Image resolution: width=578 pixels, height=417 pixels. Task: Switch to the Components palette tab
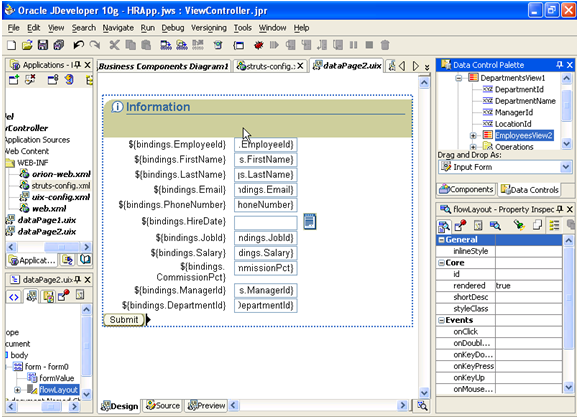467,190
